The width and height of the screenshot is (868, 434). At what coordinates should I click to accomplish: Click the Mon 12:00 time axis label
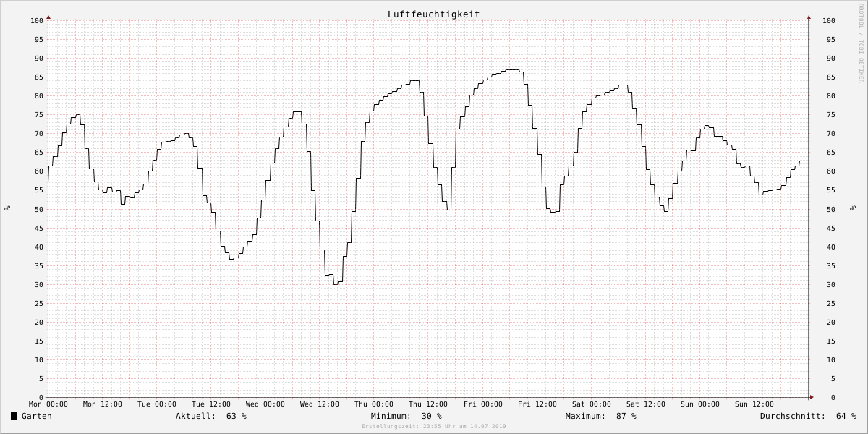pyautogui.click(x=103, y=404)
